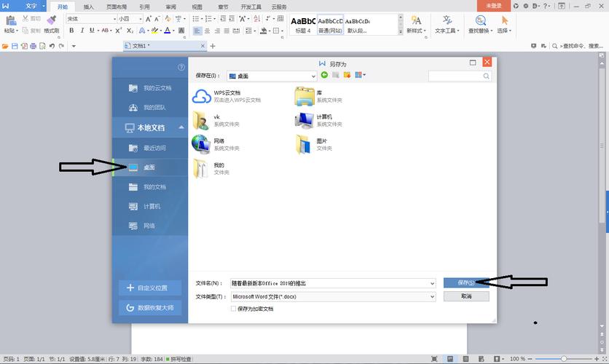Click the Paste (粘贴) clipboard icon
The image size is (609, 364).
click(x=10, y=20)
